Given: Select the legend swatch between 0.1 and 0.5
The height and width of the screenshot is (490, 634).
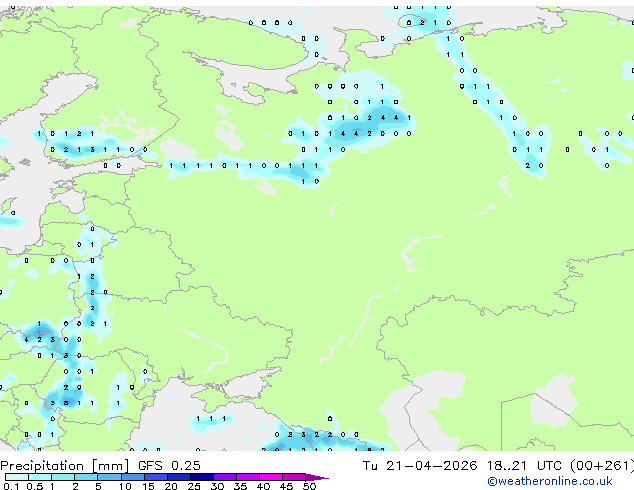Looking at the screenshot, I should (17, 477).
